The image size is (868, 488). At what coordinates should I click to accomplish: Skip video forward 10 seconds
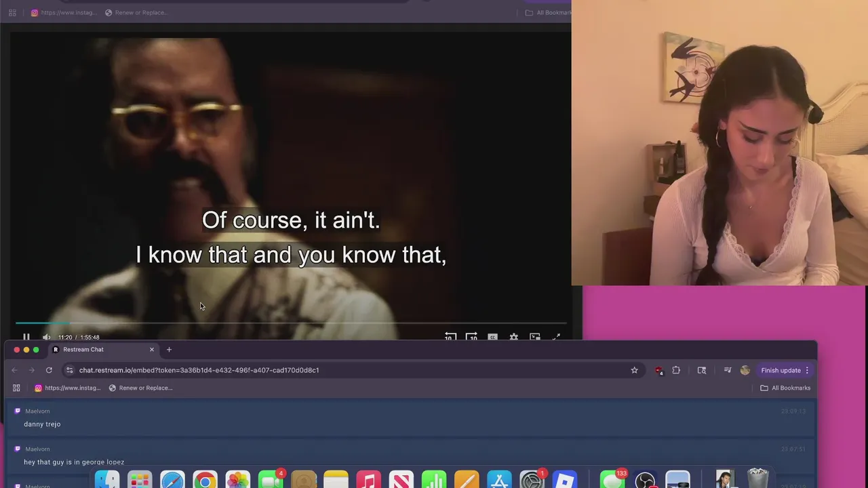pyautogui.click(x=471, y=337)
